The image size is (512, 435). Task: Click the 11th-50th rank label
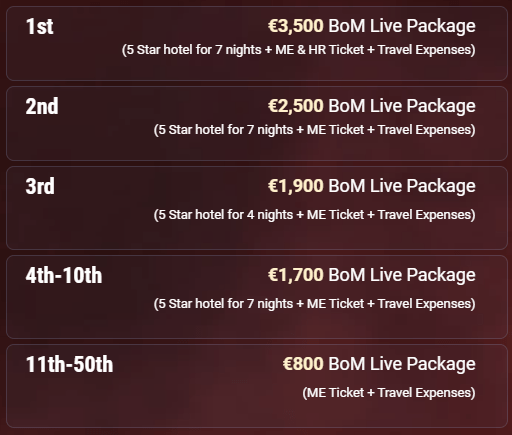[69, 364]
